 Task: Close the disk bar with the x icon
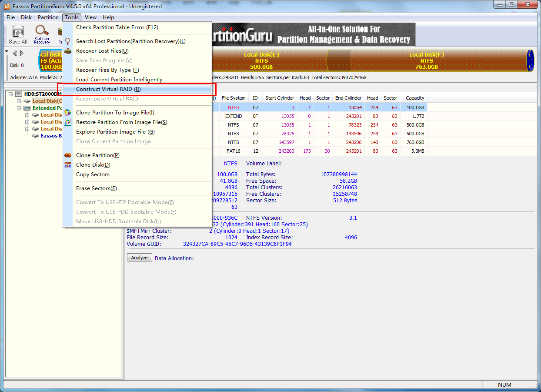pos(7,51)
